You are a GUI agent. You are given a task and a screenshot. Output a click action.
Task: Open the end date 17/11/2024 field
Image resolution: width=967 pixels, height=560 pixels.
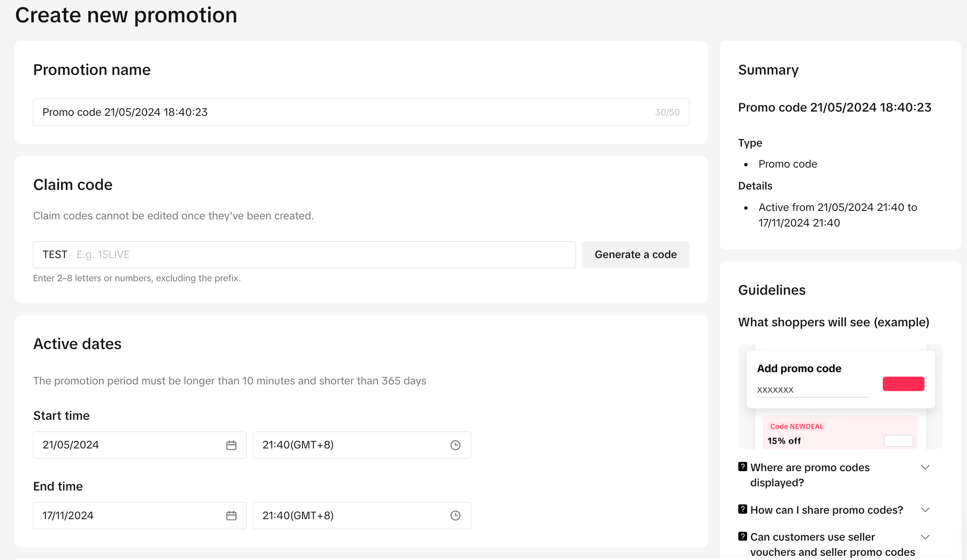pos(126,515)
